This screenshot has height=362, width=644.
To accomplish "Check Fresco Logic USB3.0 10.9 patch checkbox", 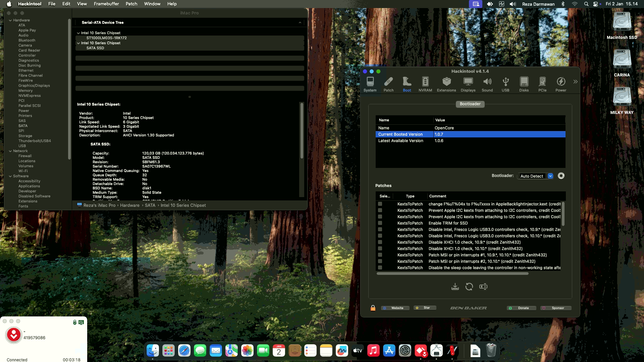I will coord(380,229).
